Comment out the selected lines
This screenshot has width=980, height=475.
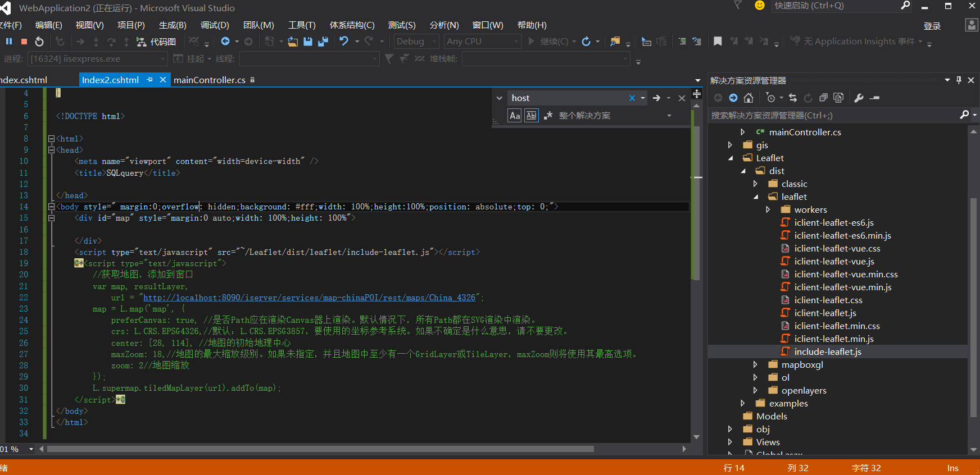coord(682,42)
